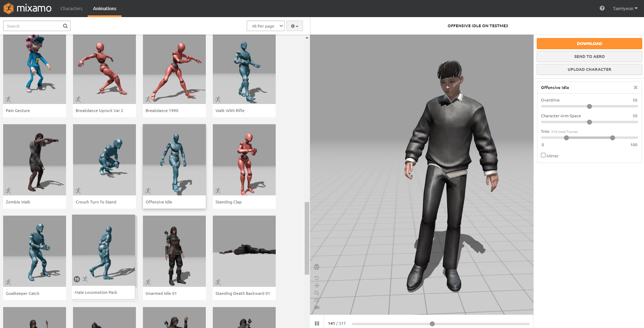The height and width of the screenshot is (328, 644).
Task: Select the Breakdance Uprock Var 2 thumbnail
Action: (104, 69)
